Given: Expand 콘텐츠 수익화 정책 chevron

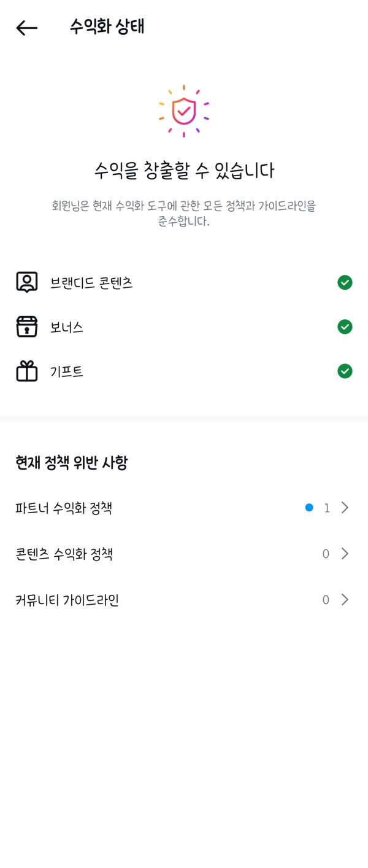Looking at the screenshot, I should 345,554.
